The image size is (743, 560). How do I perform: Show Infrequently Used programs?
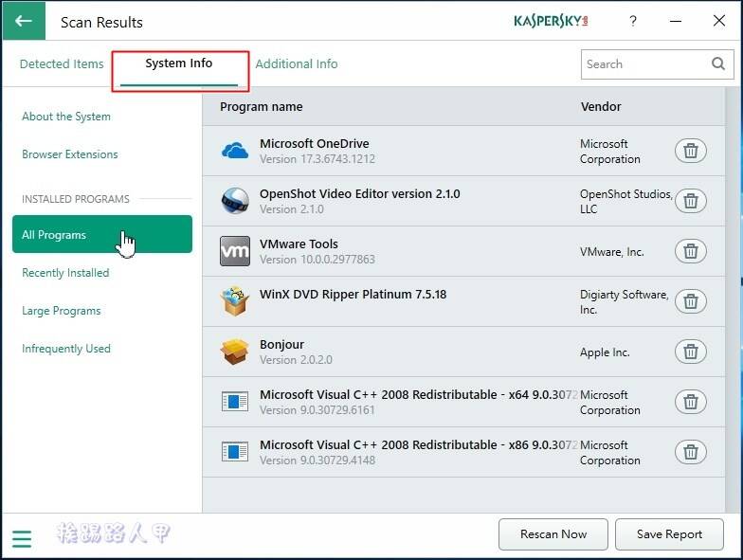[66, 349]
